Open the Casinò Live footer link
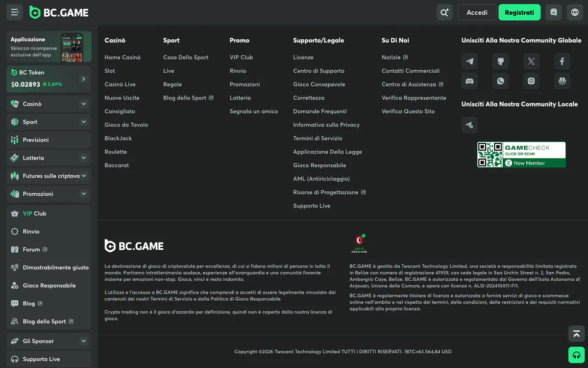The height and width of the screenshot is (368, 588). [120, 84]
